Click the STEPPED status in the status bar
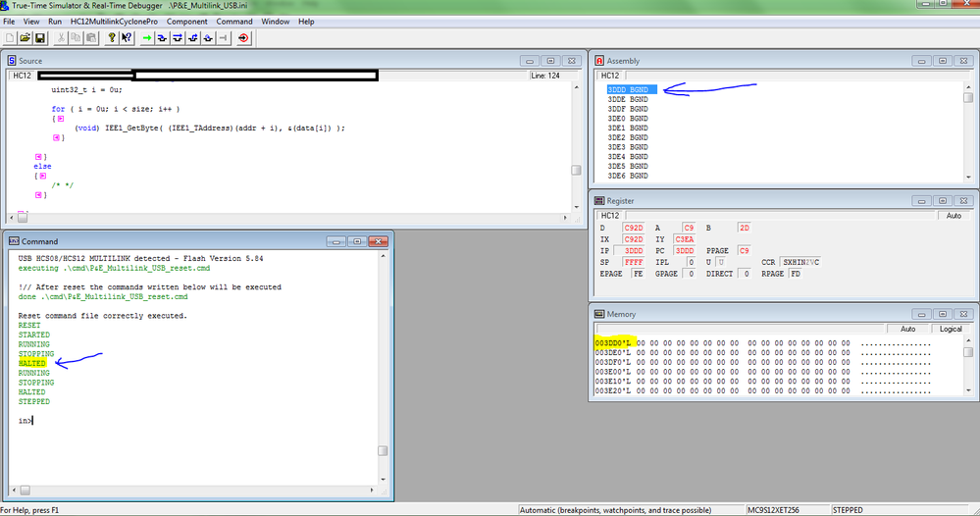The height and width of the screenshot is (516, 980). tap(848, 510)
